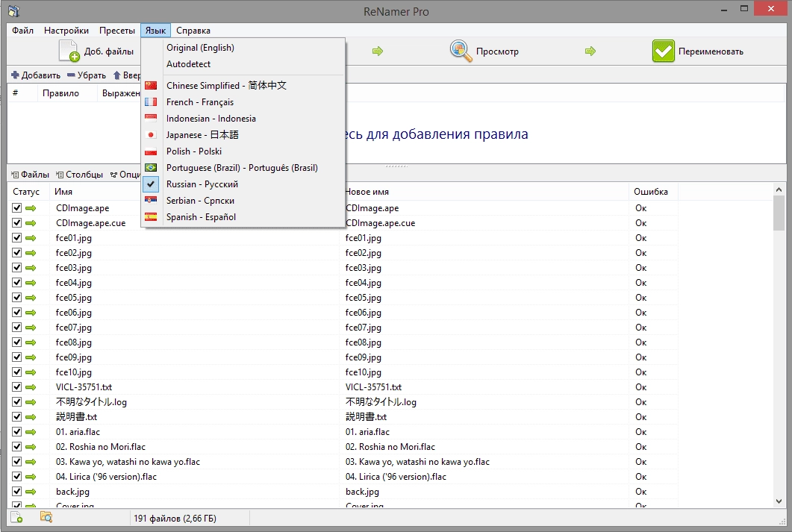Image resolution: width=792 pixels, height=532 pixels.
Task: Uncheck the CDImage.ape.cue checkbox
Action: click(x=16, y=222)
